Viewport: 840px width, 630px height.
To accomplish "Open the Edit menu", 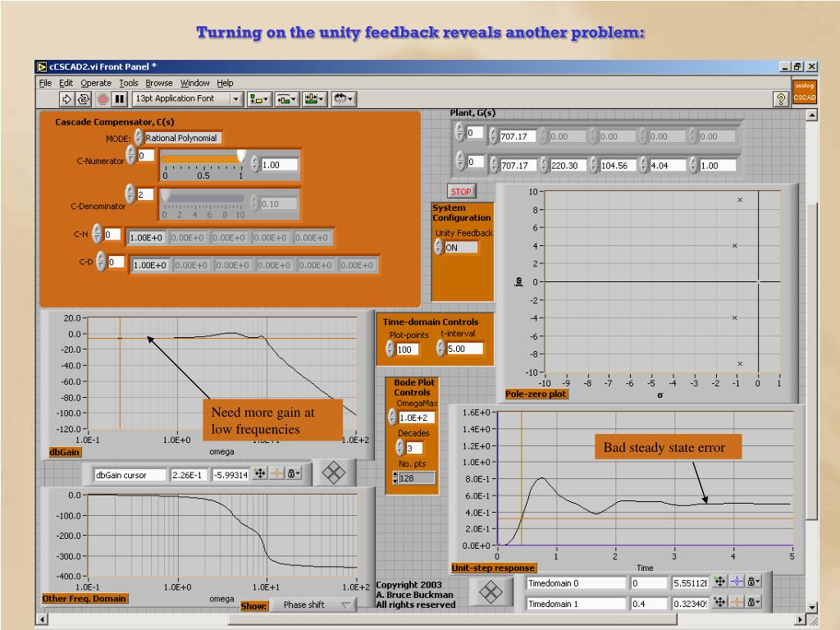I will pos(66,83).
